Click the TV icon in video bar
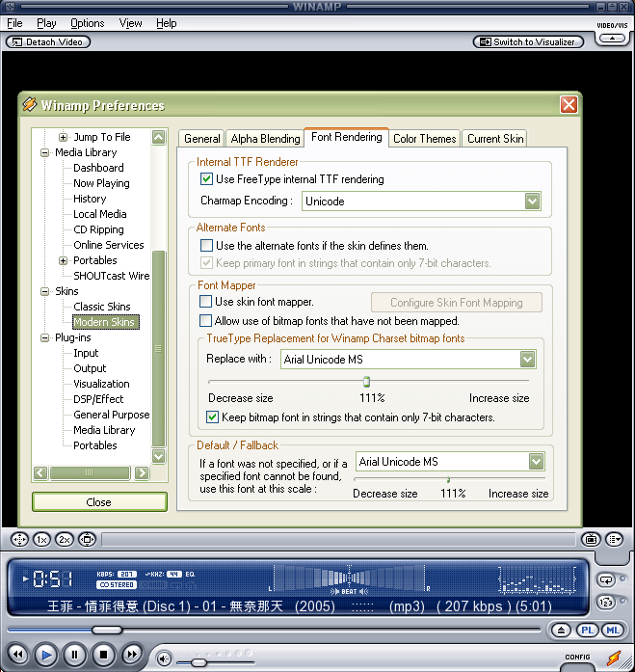This screenshot has height=672, width=635. pyautogui.click(x=591, y=539)
